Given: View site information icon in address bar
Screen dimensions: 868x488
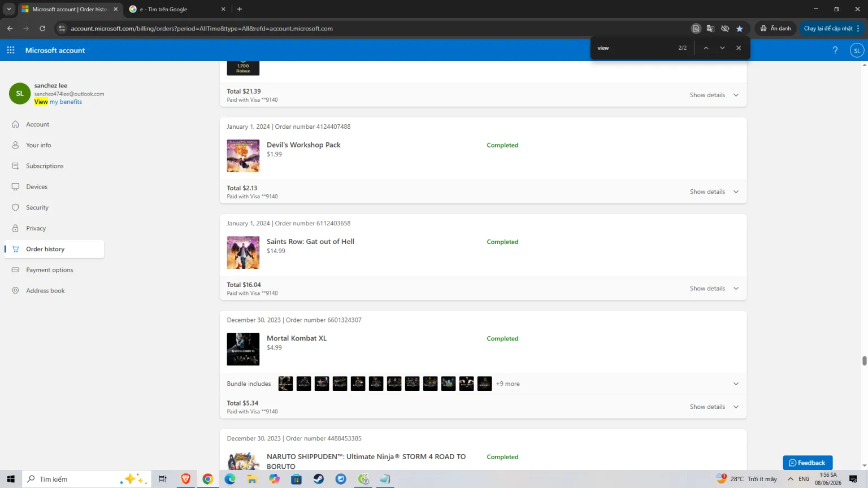Looking at the screenshot, I should click(x=62, y=28).
